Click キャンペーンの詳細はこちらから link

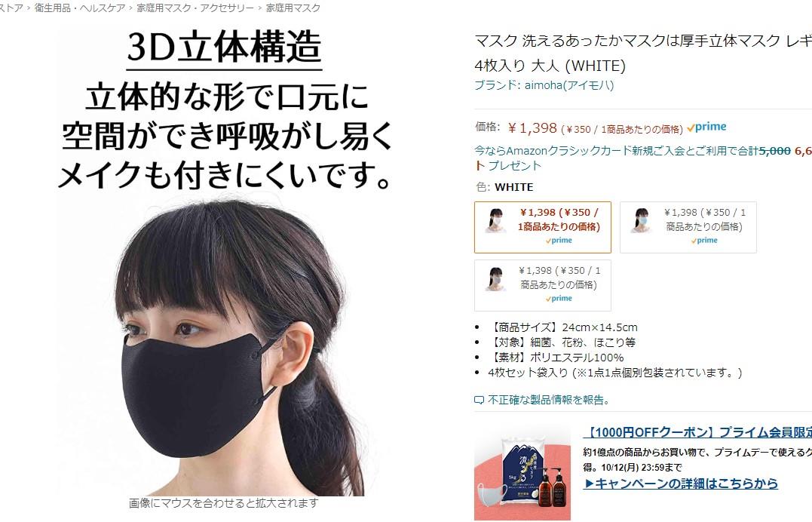click(x=681, y=484)
